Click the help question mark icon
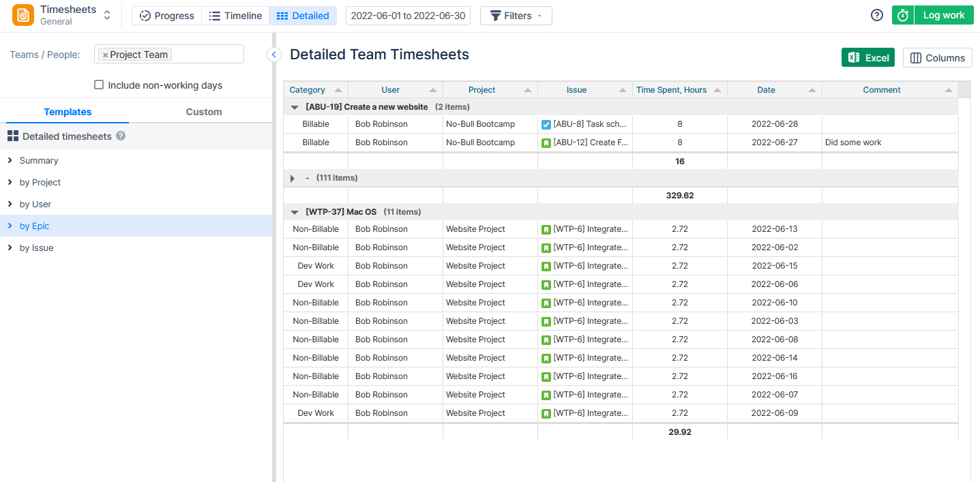This screenshot has height=482, width=980. point(876,14)
